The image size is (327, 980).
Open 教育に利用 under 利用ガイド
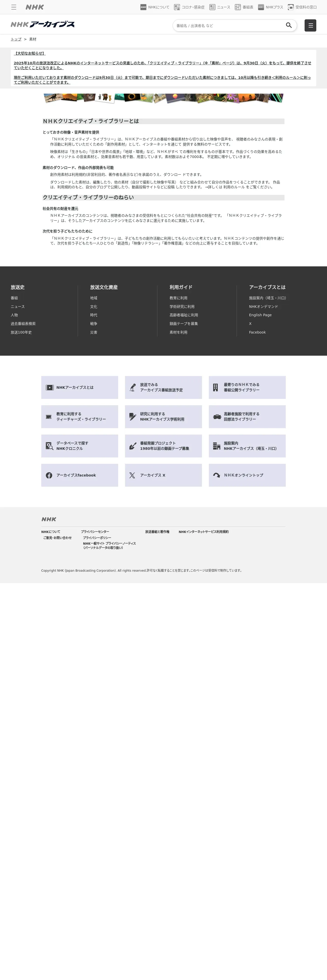(179, 298)
